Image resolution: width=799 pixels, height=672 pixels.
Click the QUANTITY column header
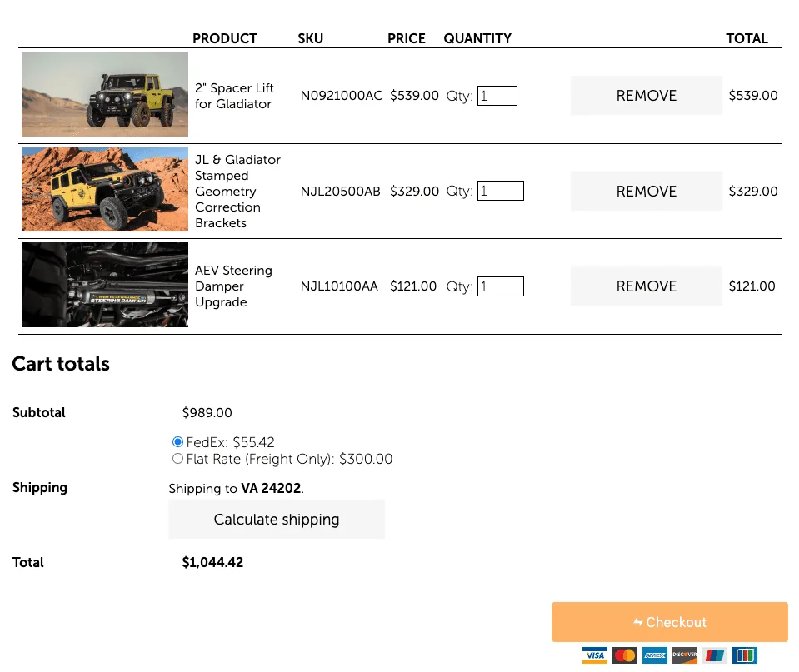477,38
